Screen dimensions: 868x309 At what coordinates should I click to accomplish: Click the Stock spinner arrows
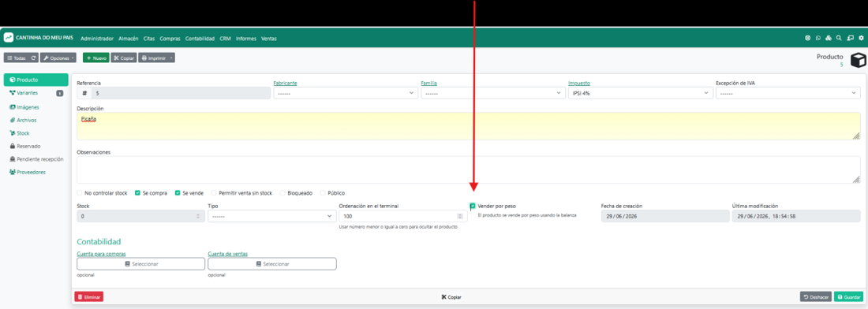(x=198, y=216)
